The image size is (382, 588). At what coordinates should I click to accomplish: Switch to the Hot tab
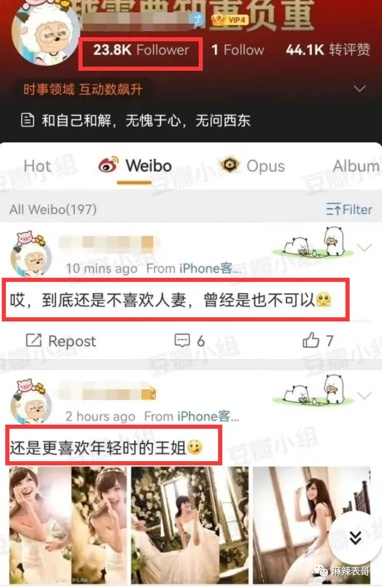coord(37,166)
